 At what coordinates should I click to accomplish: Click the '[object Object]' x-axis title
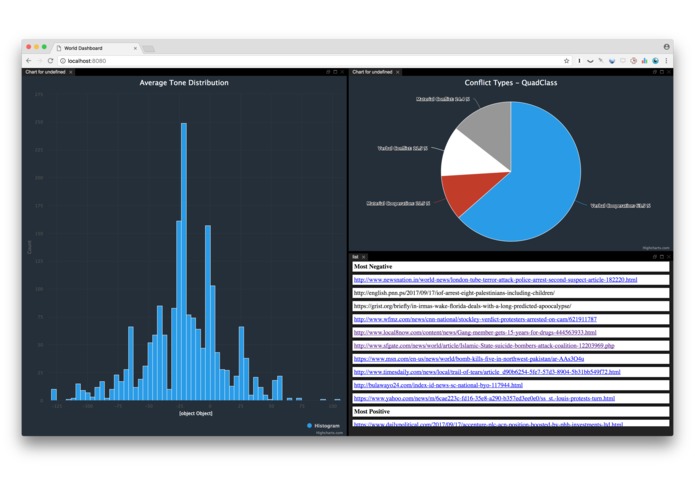click(x=195, y=413)
